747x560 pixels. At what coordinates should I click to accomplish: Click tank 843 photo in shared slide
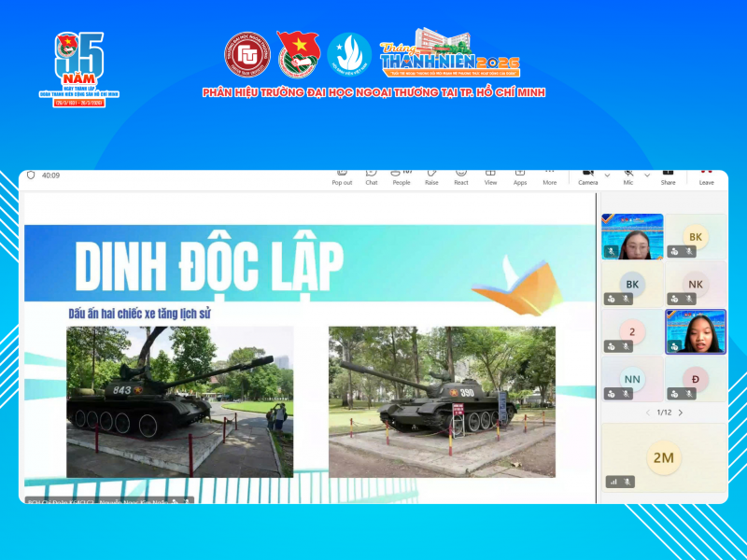[179, 401]
